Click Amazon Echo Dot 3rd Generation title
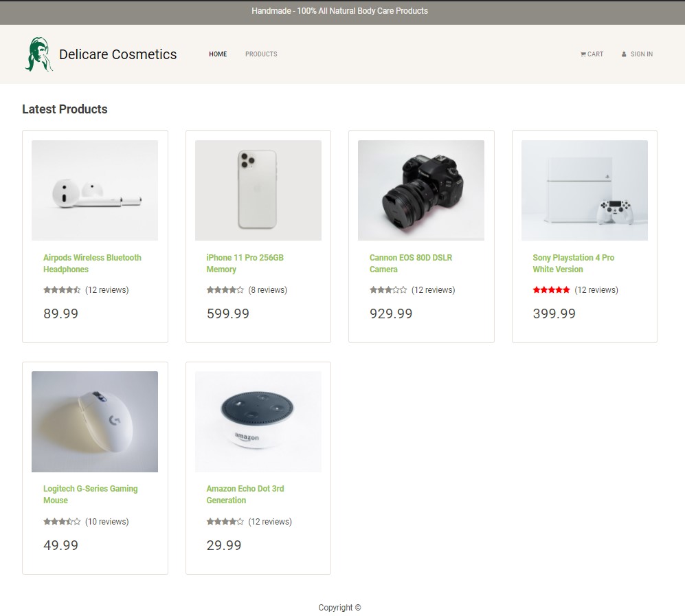Viewport: 685px width, 616px height. 245,494
